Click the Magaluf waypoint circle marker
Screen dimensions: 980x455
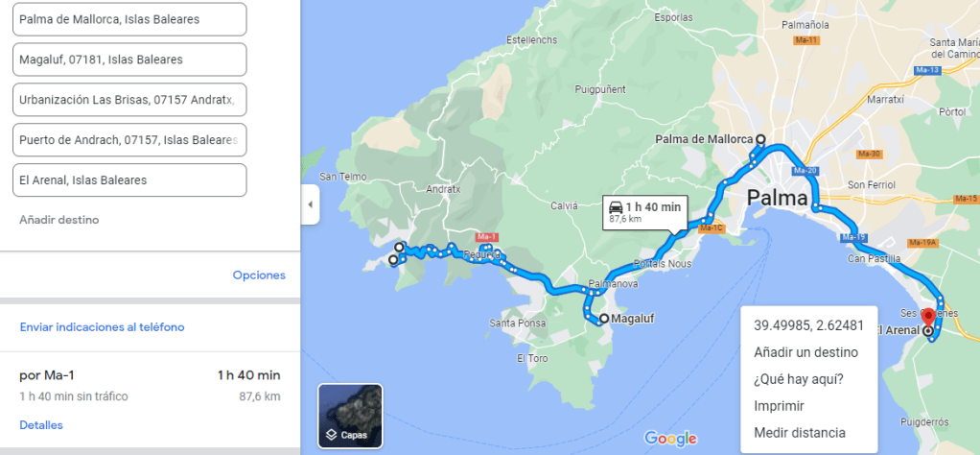point(604,319)
